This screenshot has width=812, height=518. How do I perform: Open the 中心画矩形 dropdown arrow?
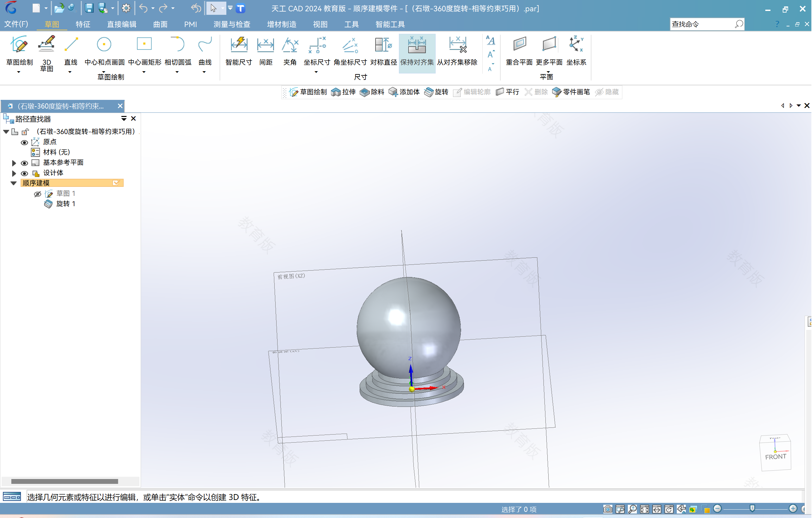pyautogui.click(x=144, y=72)
